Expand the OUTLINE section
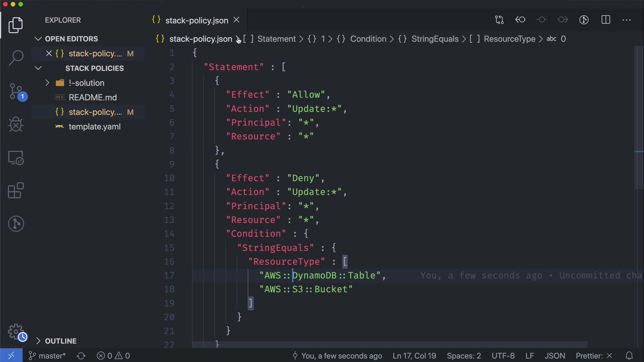This screenshot has width=644, height=362. (x=38, y=341)
